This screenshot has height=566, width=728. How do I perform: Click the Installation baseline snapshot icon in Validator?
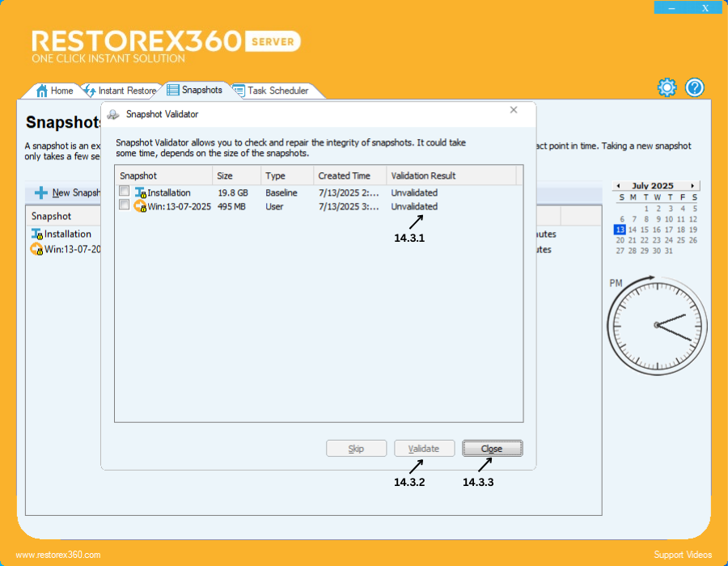coord(140,192)
